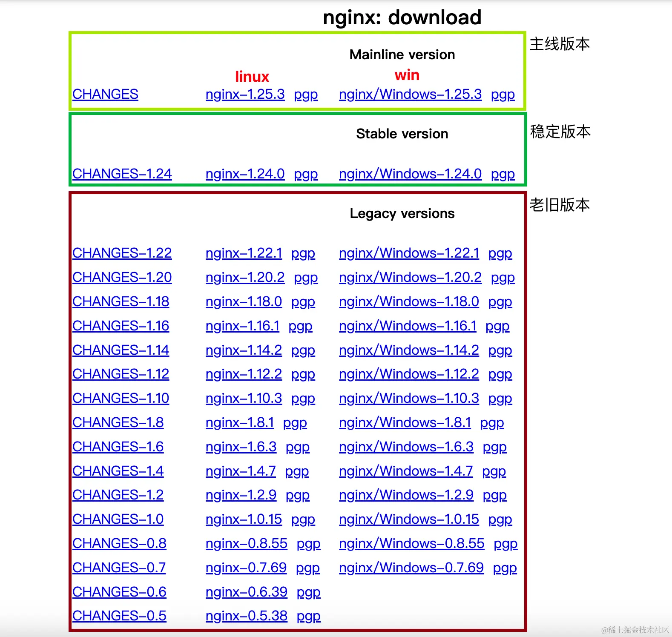Image resolution: width=672 pixels, height=637 pixels.
Task: Open CHANGES-1.12 link
Action: 121,374
